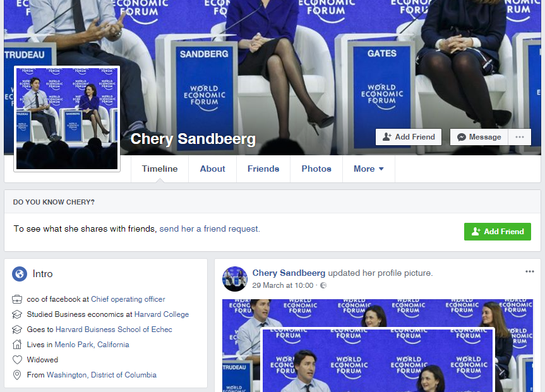
Task: Click the Widowed relationship text
Action: coord(42,360)
